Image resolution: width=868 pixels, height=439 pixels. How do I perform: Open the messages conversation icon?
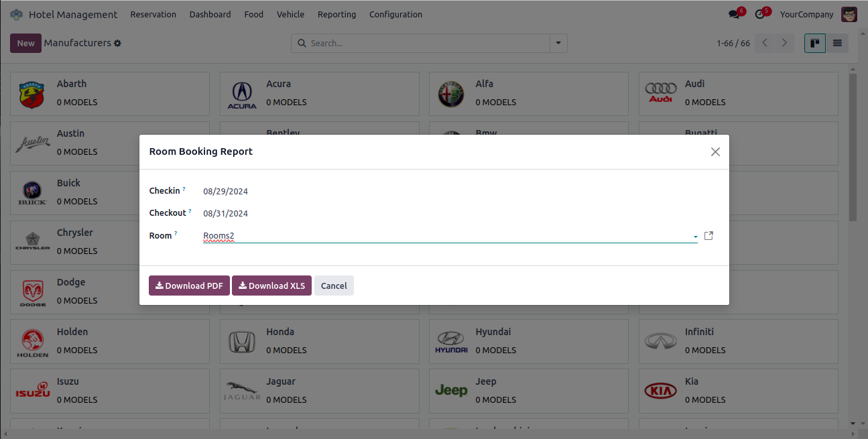(734, 14)
